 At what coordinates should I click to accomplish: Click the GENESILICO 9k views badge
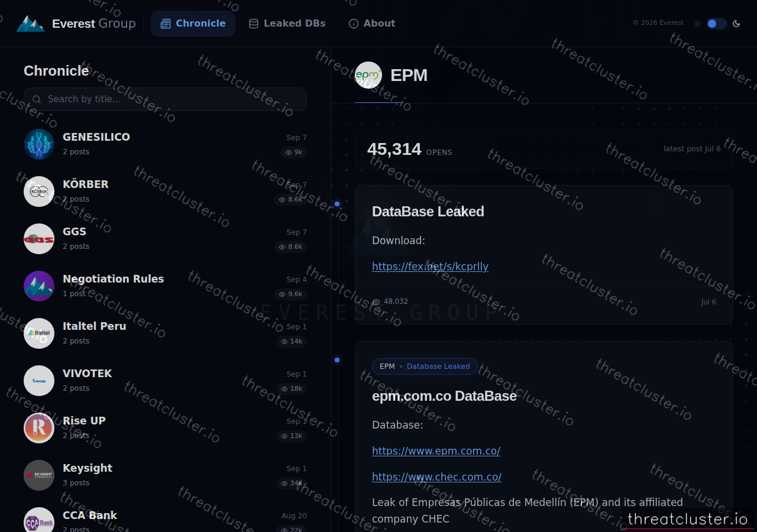coord(293,153)
